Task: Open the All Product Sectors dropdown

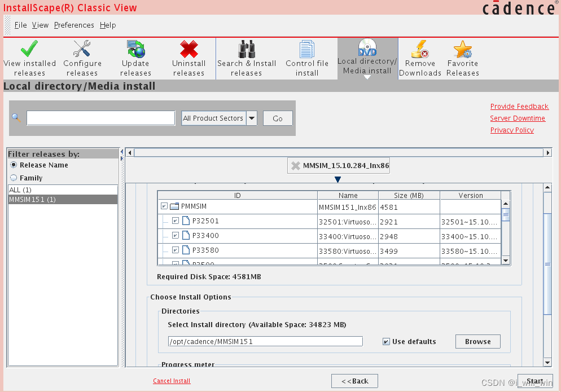Action: (x=251, y=118)
